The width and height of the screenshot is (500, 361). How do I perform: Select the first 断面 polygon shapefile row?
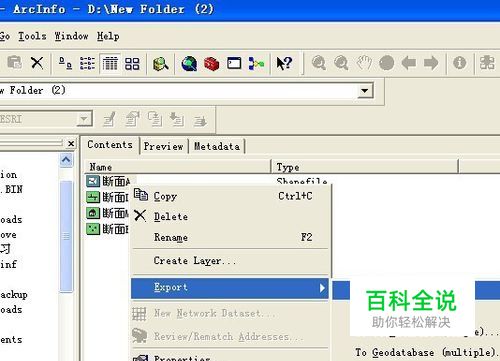point(108,181)
